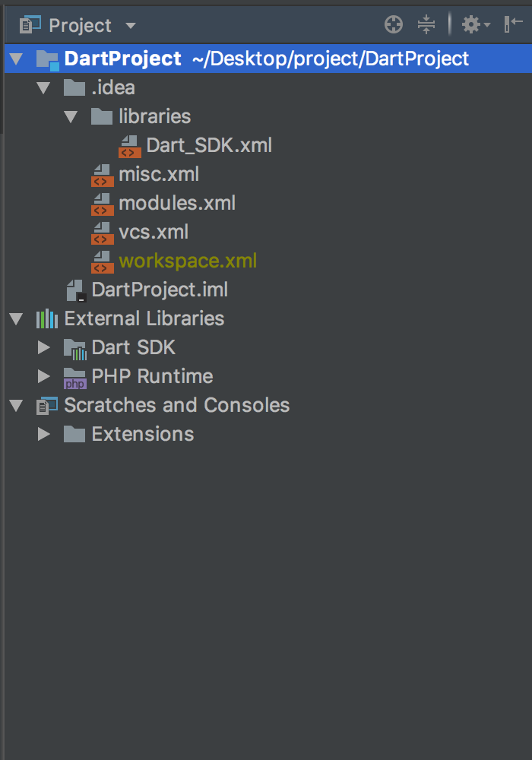
Task: Open the gear settings menu
Action: coord(474,25)
